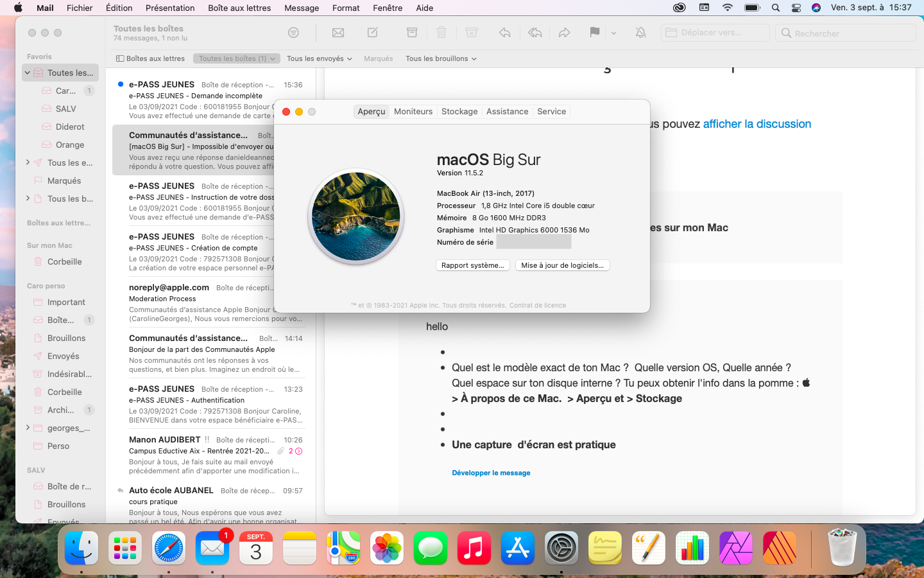Click the Rapport système… button
This screenshot has width=924, height=578.
(x=473, y=265)
